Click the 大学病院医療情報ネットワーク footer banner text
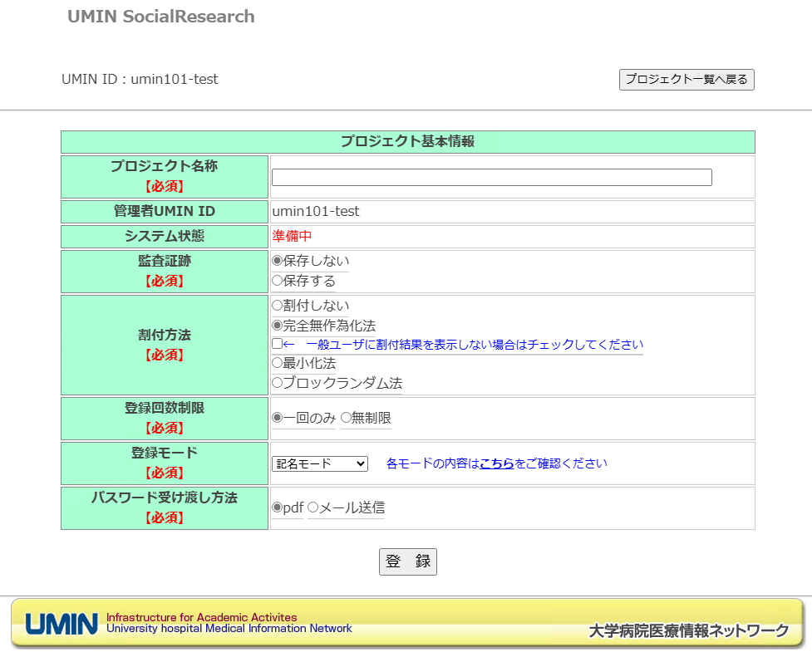This screenshot has width=812, height=652. [688, 630]
